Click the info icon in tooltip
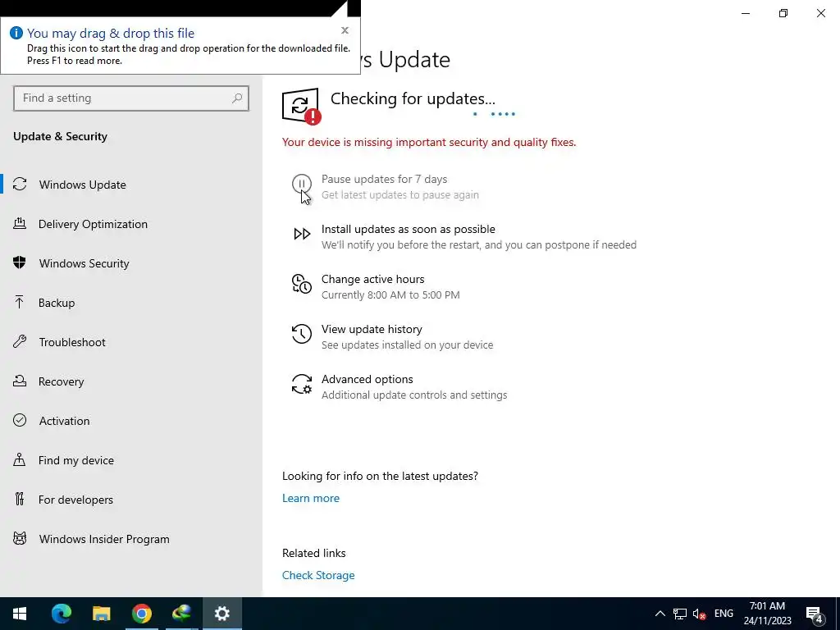 (x=16, y=33)
